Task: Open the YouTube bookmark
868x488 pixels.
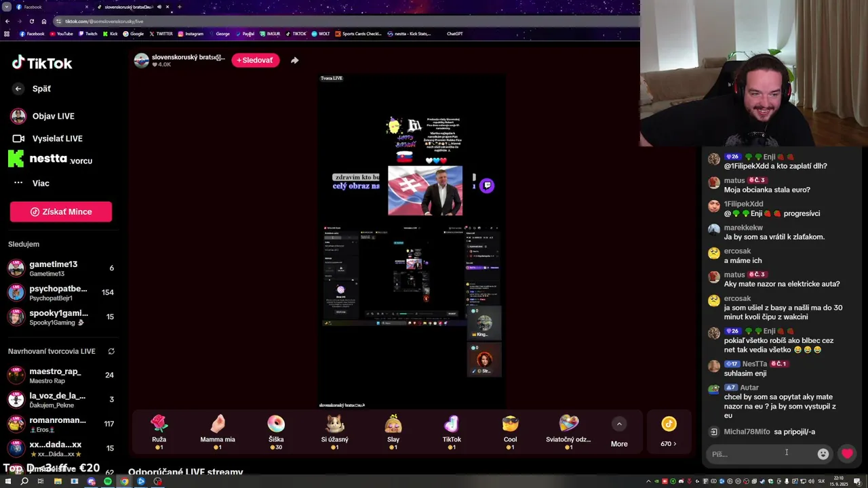Action: point(61,34)
